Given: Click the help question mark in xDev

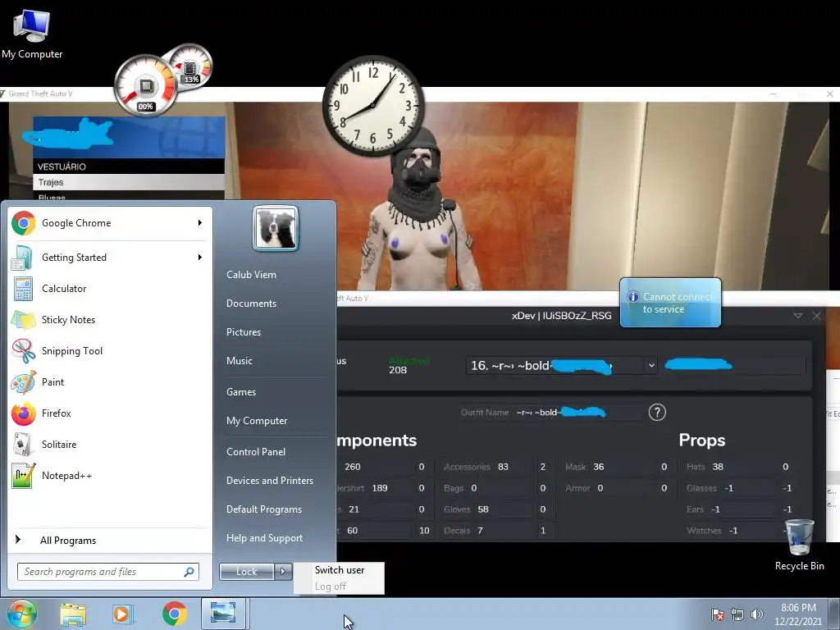Looking at the screenshot, I should click(657, 413).
